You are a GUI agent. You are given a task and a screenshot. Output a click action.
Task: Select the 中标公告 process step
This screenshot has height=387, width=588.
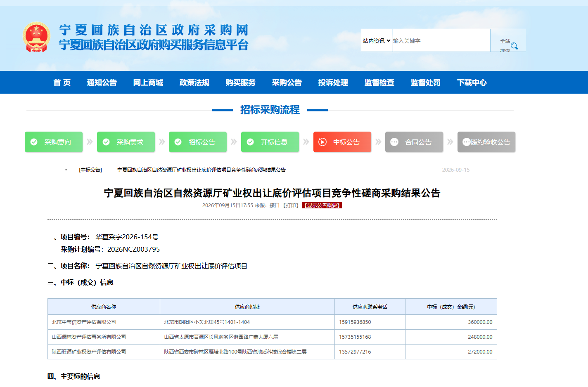click(342, 142)
